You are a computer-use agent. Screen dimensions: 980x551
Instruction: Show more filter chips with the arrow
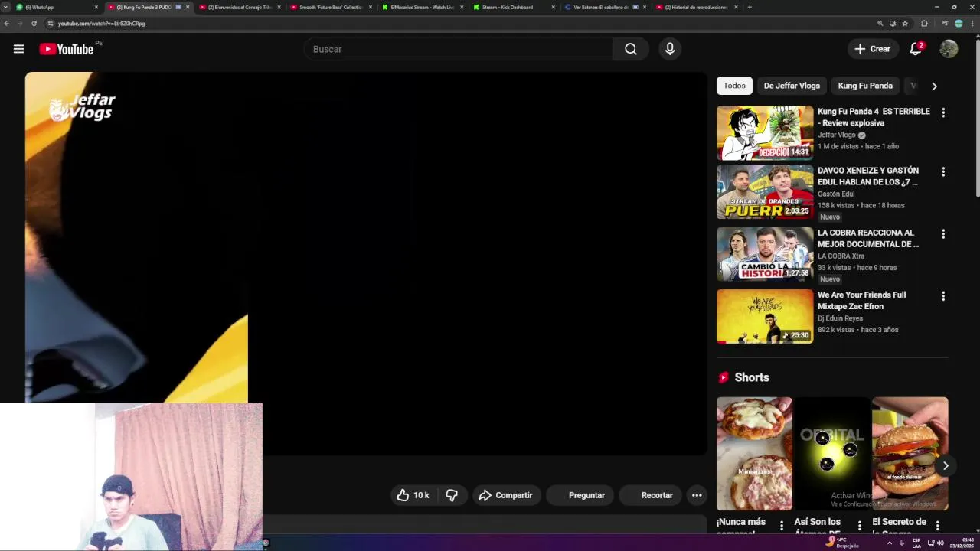[x=934, y=86]
